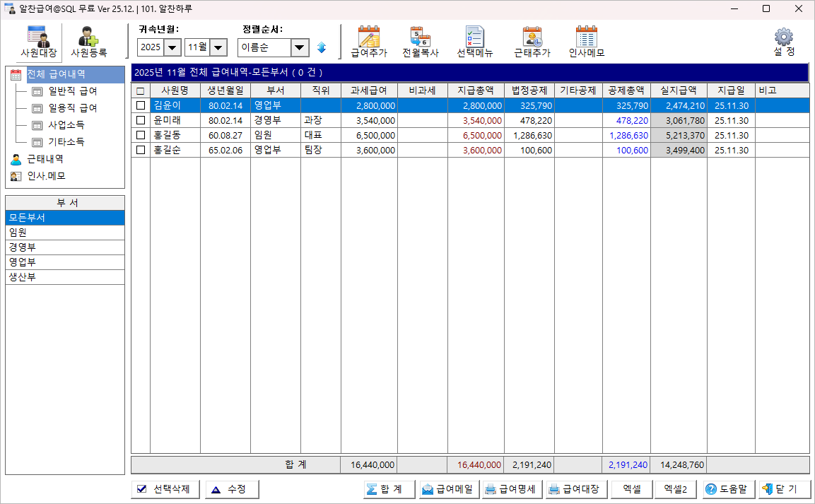This screenshot has width=815, height=504.
Task: Toggle the blue sort direction arrows
Action: tap(321, 47)
